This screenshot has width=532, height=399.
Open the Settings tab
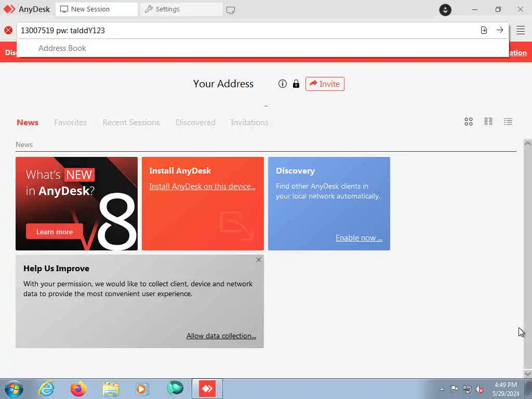[181, 9]
